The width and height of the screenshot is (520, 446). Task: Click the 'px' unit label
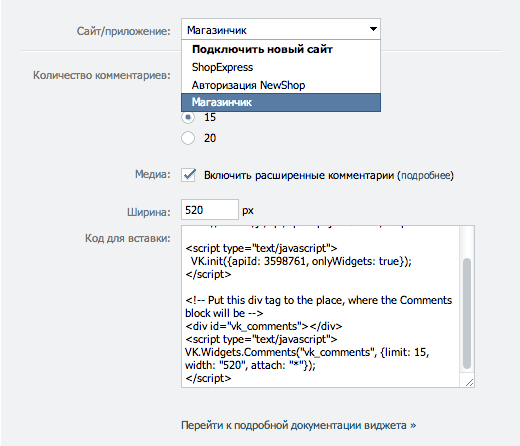248,211
